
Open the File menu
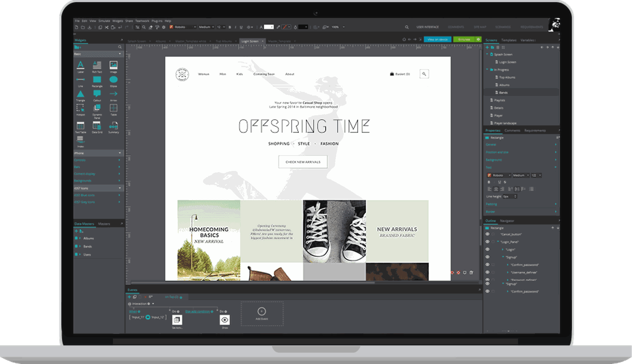click(x=77, y=21)
